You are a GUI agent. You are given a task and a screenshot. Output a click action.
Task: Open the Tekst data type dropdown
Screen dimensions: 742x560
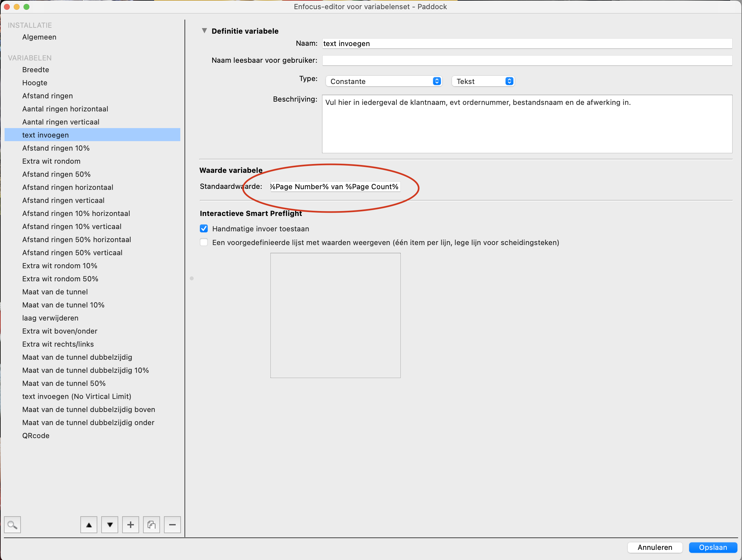(x=483, y=81)
